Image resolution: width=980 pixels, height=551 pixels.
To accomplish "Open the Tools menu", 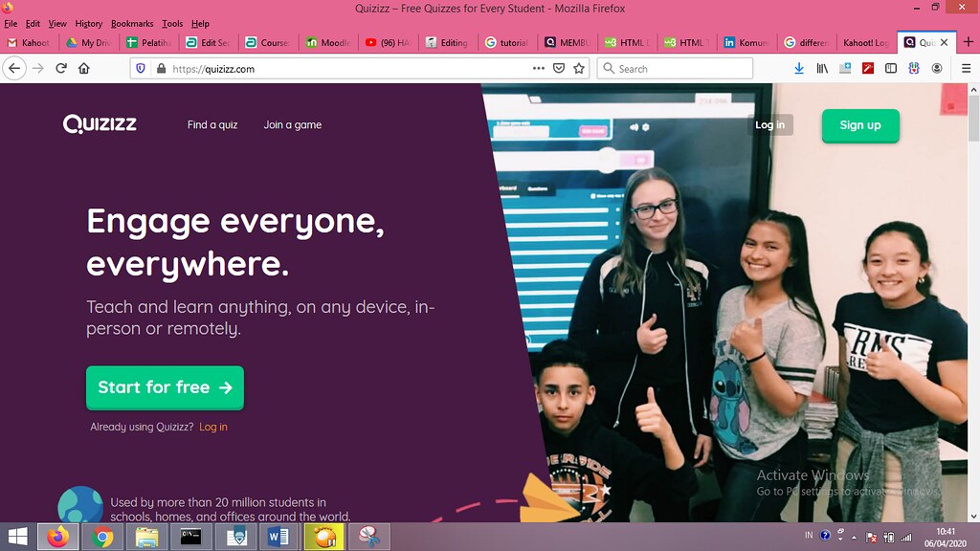I will click(172, 24).
